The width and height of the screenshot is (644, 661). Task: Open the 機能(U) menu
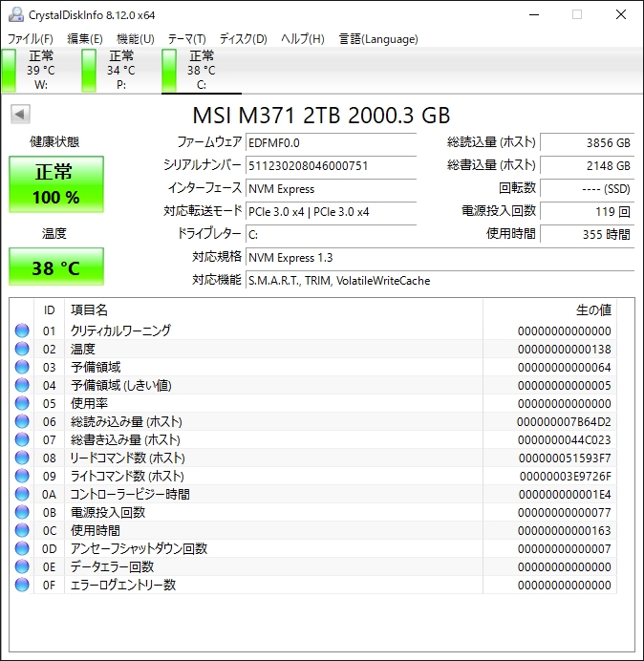tap(136, 39)
